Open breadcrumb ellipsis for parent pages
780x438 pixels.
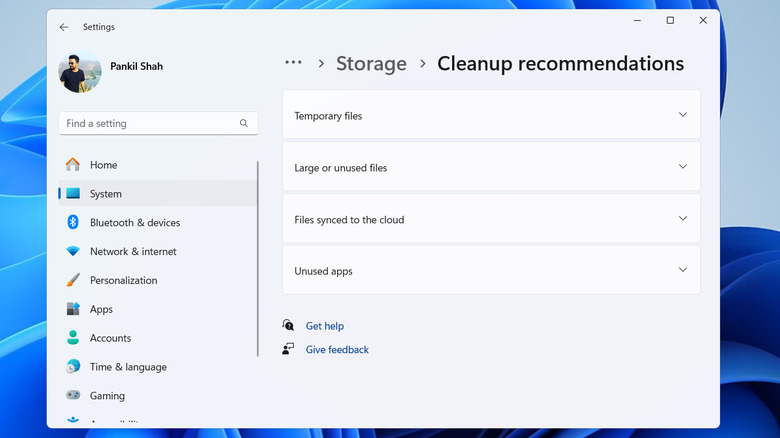[x=293, y=63]
